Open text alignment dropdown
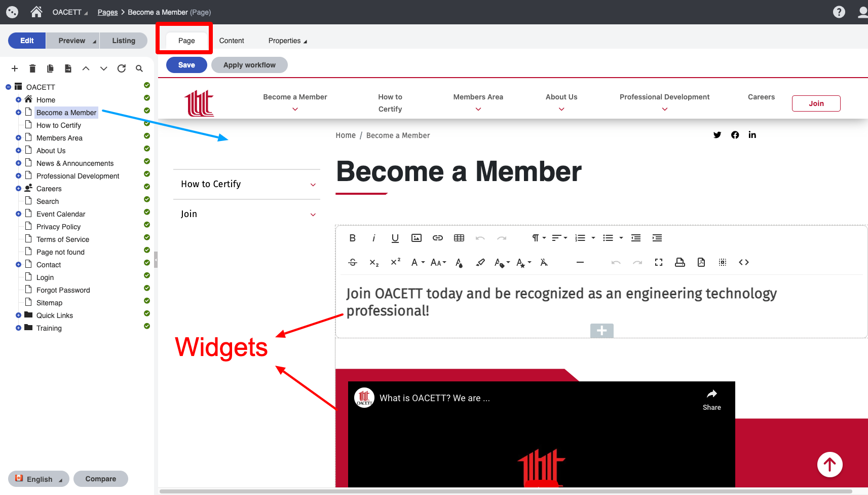This screenshot has height=495, width=868. click(x=559, y=238)
